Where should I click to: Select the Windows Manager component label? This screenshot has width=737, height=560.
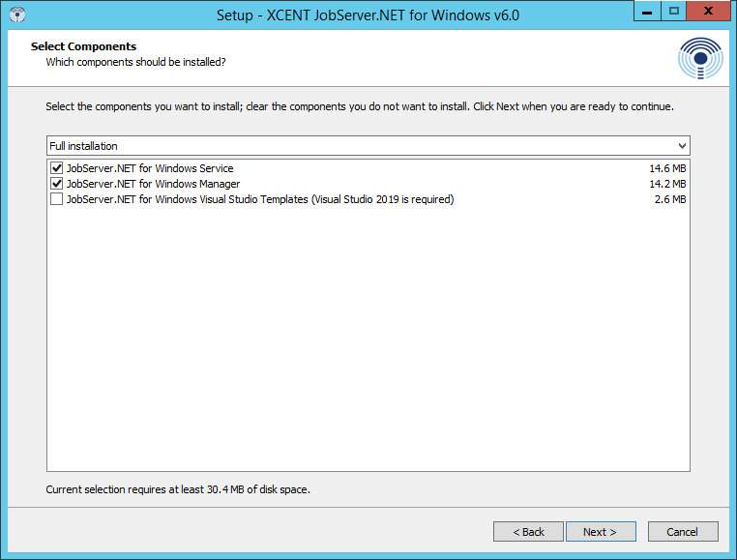pyautogui.click(x=153, y=184)
